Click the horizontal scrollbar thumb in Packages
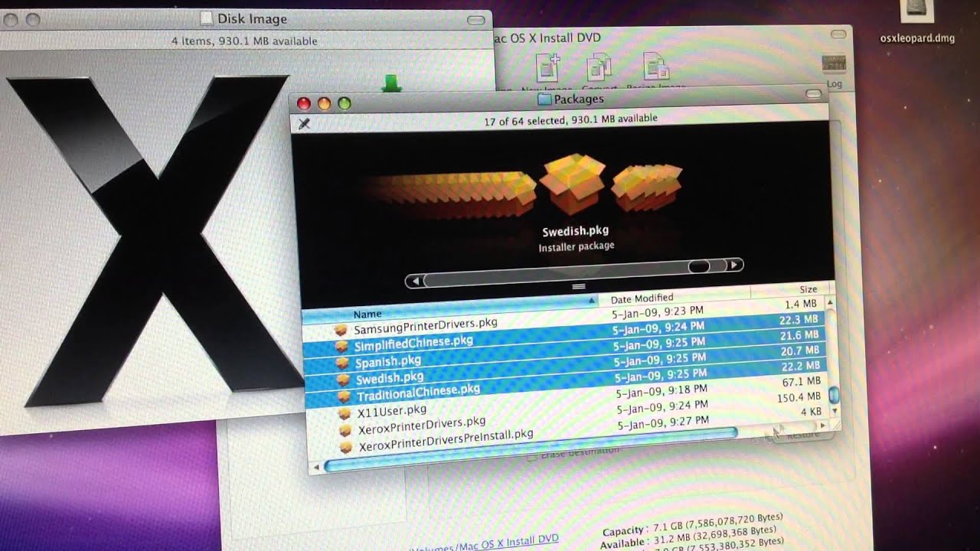 [530, 449]
